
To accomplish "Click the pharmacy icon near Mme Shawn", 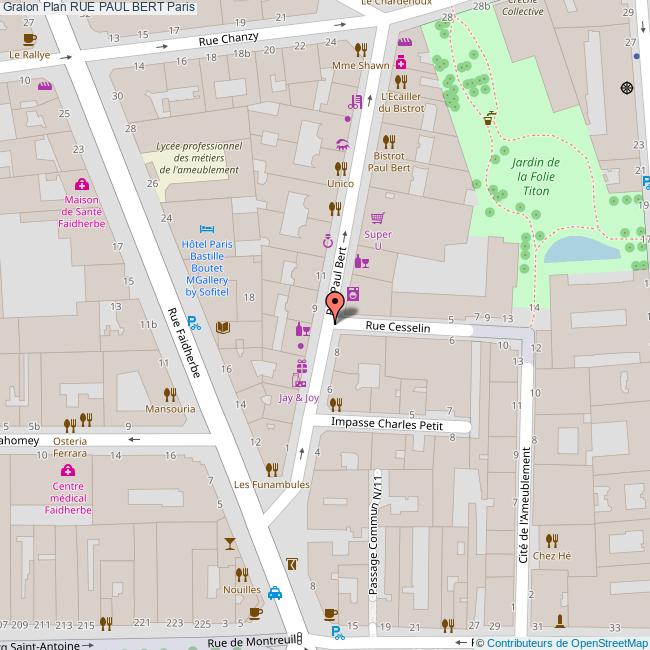I will 400,61.
